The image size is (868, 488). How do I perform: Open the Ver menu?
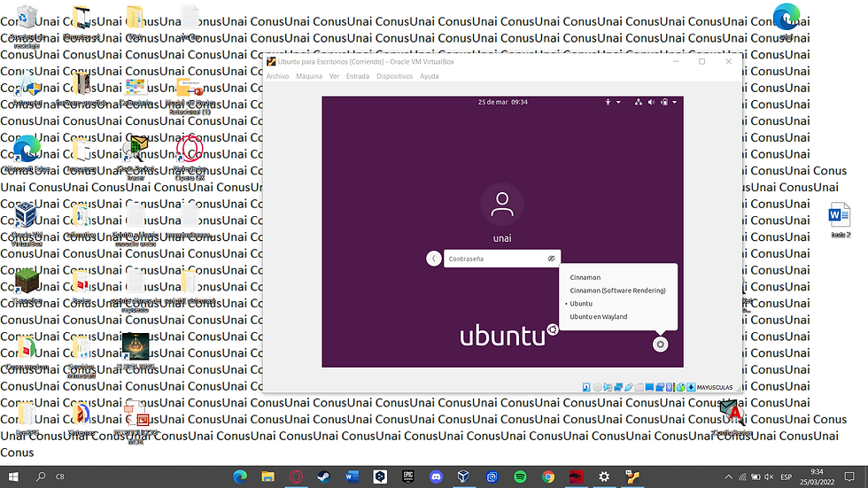[334, 76]
